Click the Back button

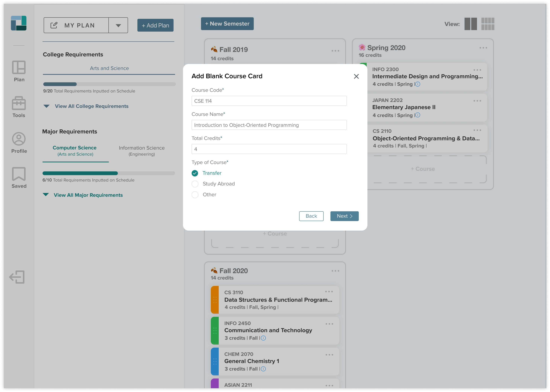point(311,216)
